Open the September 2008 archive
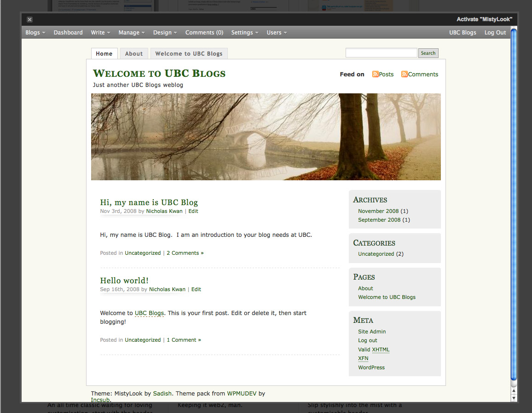The height and width of the screenshot is (413, 532). click(379, 220)
